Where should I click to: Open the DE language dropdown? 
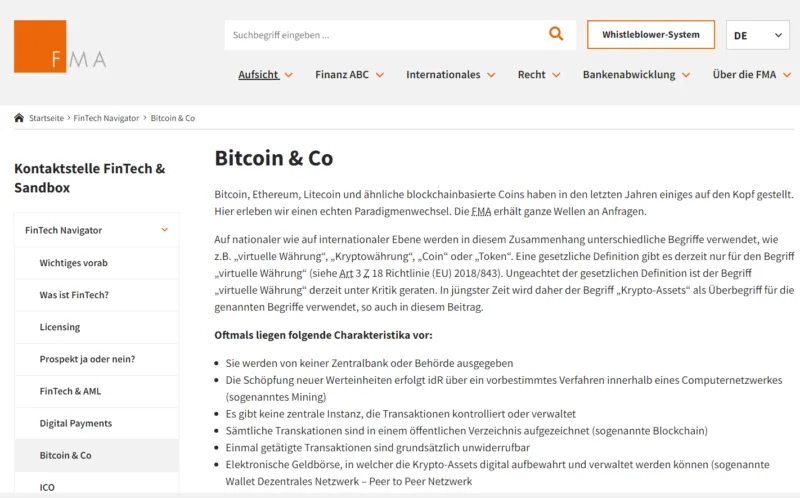[759, 35]
